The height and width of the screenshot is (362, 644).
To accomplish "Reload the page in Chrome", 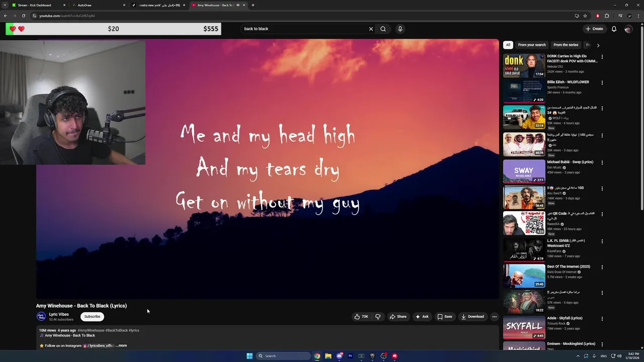I will (23, 16).
